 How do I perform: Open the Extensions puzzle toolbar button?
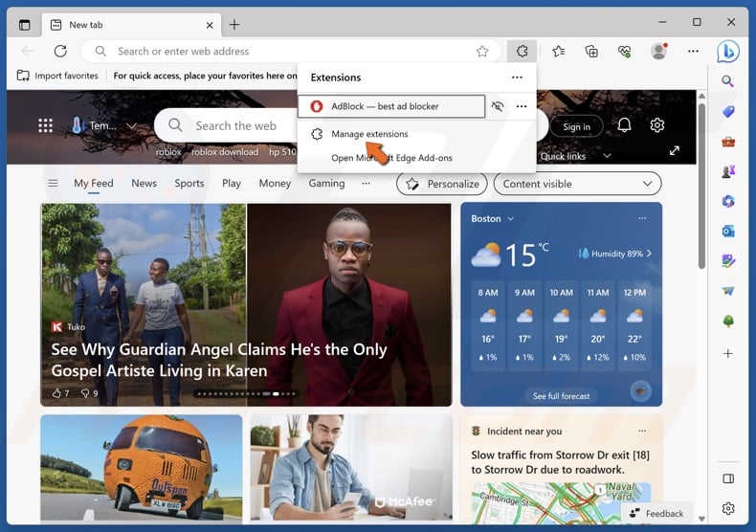pyautogui.click(x=522, y=51)
